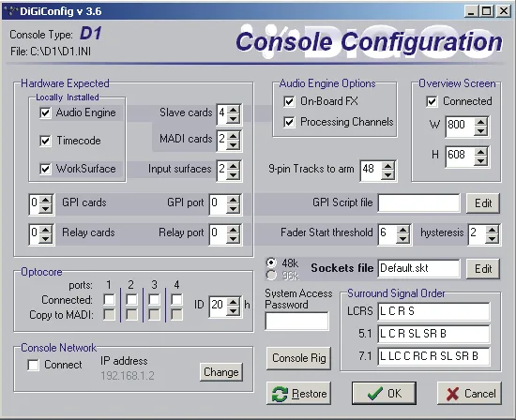Screen dimensions: 516x420
Task: Decrease MADI cards count
Action: click(233, 144)
